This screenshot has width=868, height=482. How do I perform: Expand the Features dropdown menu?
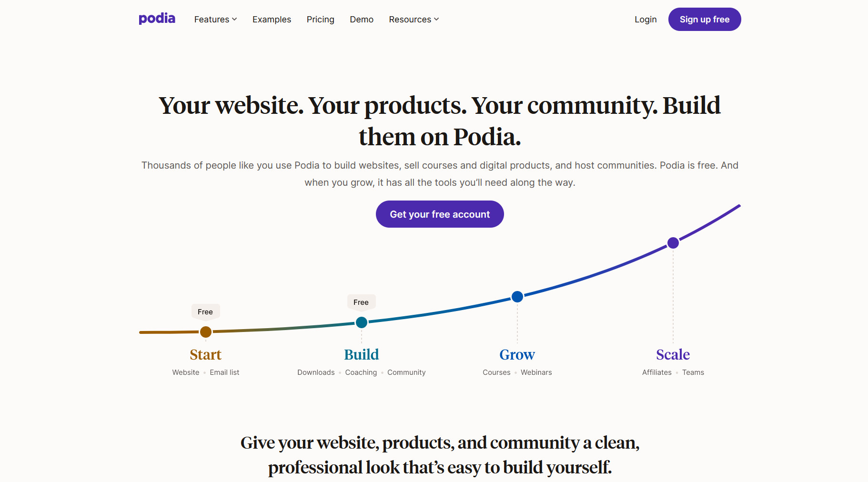coord(215,20)
